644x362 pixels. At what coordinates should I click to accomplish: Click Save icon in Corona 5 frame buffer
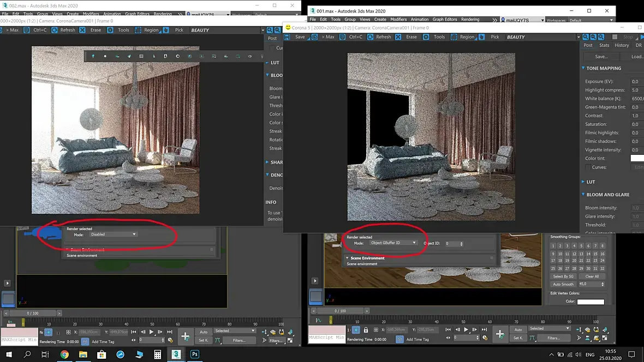pyautogui.click(x=287, y=37)
